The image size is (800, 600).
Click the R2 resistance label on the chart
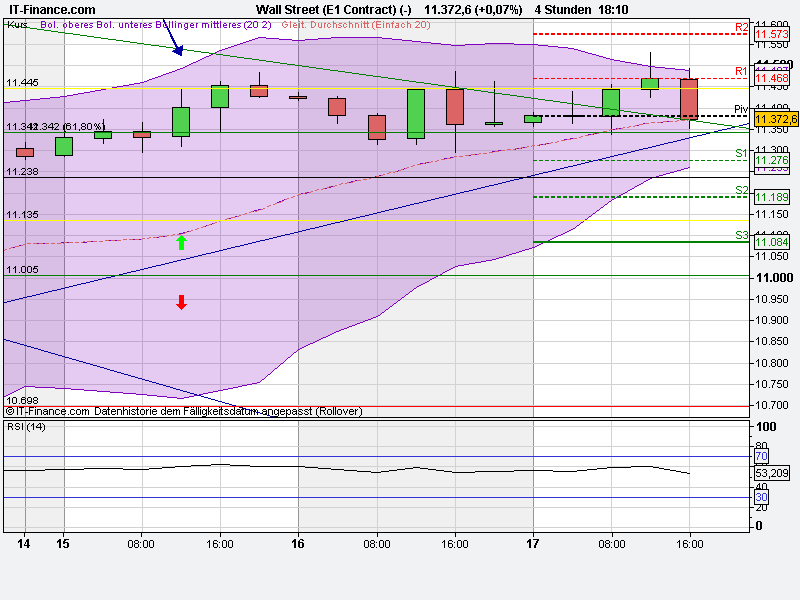(742, 27)
